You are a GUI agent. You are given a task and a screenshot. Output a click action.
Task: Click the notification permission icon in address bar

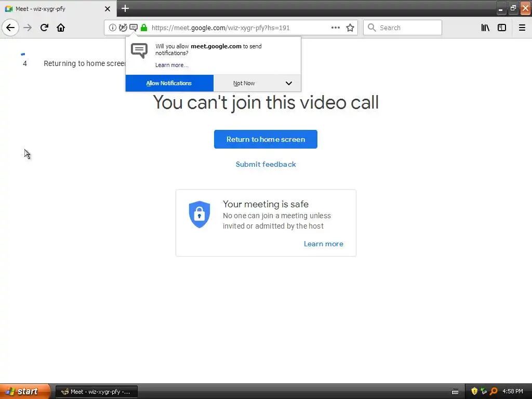[x=134, y=28]
